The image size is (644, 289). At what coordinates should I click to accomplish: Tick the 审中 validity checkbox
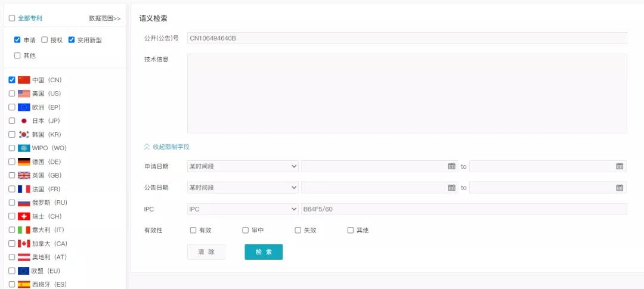pos(246,230)
